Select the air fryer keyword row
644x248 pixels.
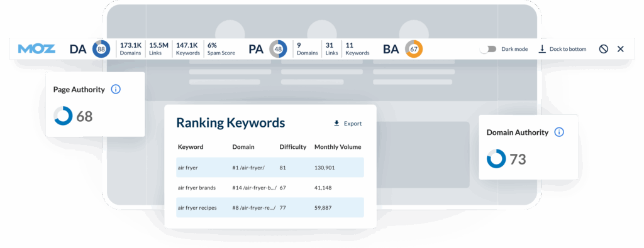point(270,167)
